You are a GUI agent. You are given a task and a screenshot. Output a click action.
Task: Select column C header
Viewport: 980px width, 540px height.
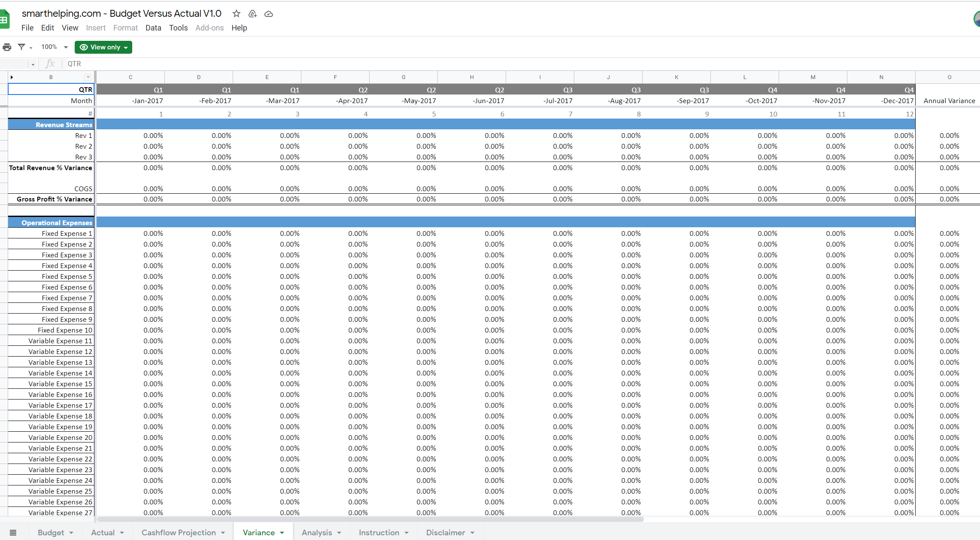[130, 77]
